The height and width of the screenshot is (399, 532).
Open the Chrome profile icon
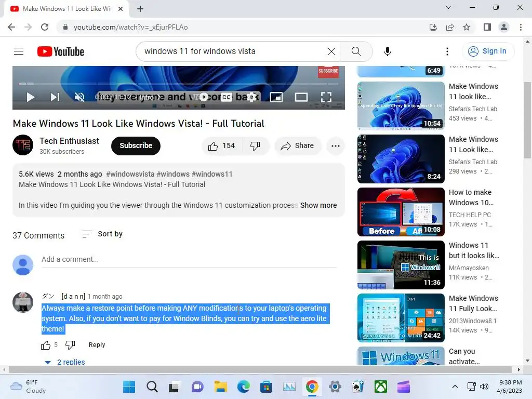pos(504,27)
